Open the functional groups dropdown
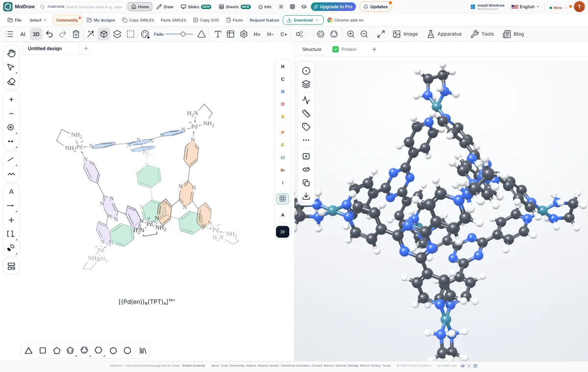 [302, 34]
